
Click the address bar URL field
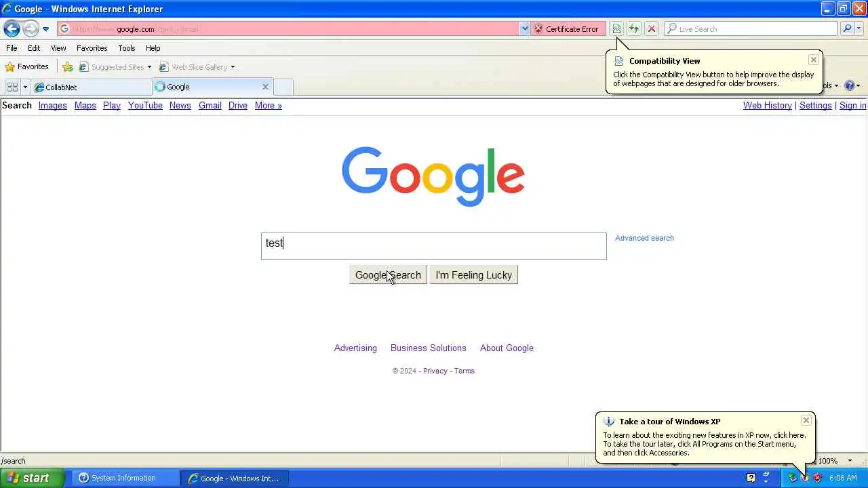click(288, 28)
